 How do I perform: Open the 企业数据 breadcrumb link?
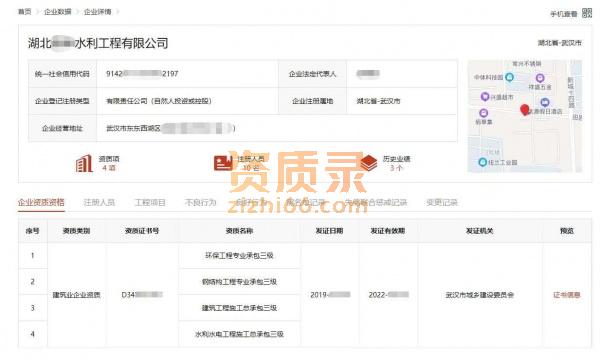57,12
